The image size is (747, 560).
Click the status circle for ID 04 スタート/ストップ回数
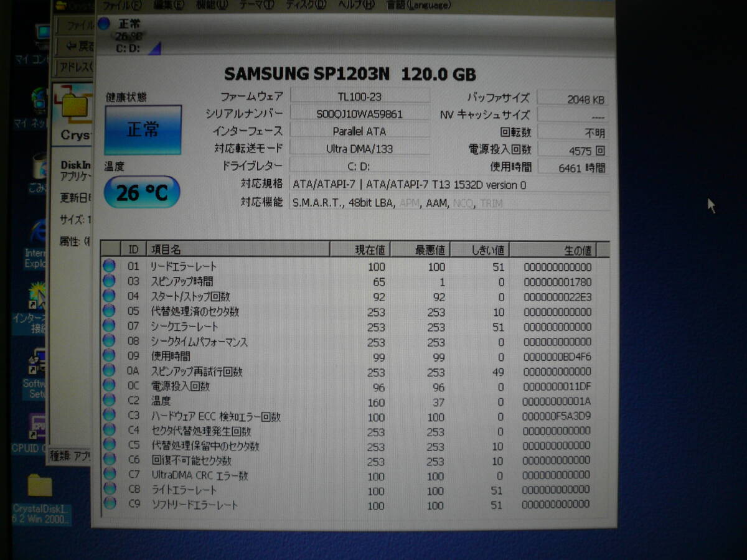click(110, 296)
